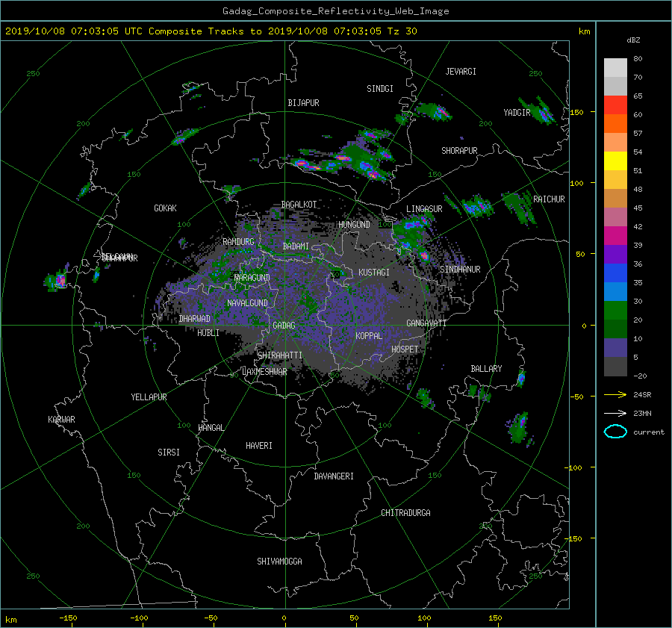Click the LINGASUR city label
The image size is (672, 628).
424,209
